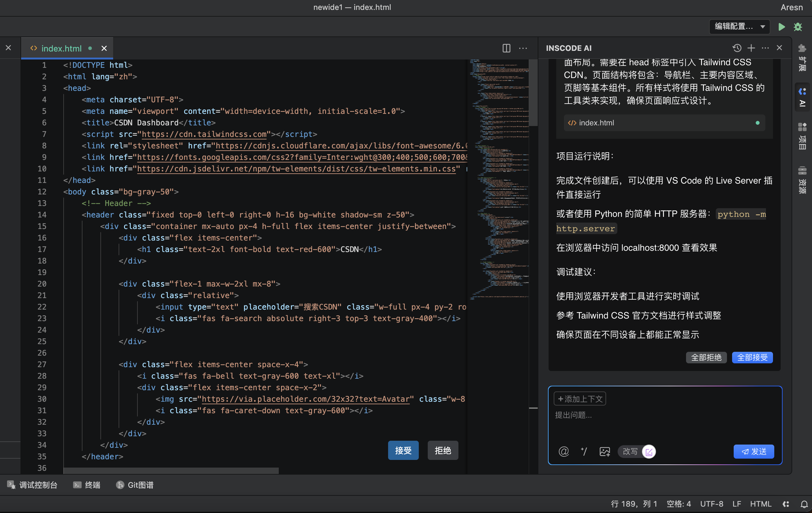Image resolution: width=812 pixels, height=513 pixels.
Task: Close the left sidebar panel with X
Action: point(8,48)
